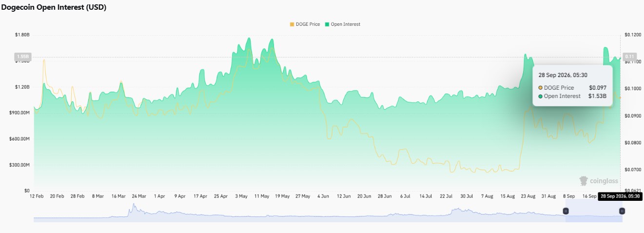The width and height of the screenshot is (644, 233).
Task: Click the right handle of the range slider
Action: click(x=622, y=211)
